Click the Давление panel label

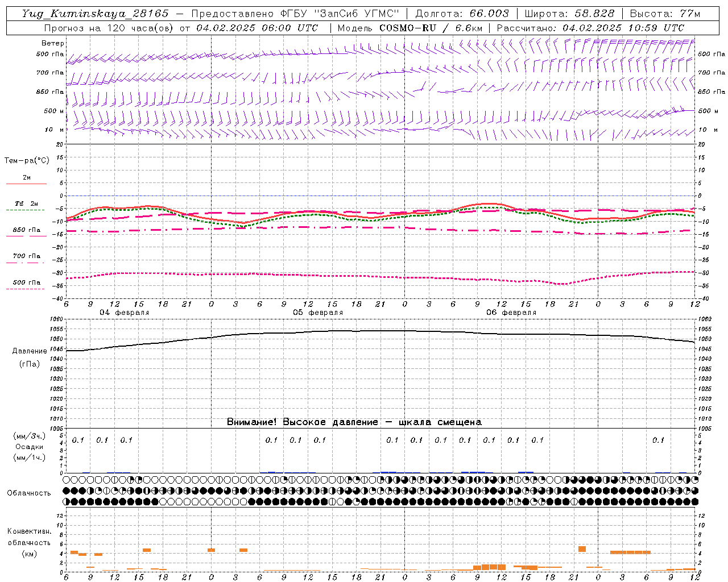[x=30, y=351]
